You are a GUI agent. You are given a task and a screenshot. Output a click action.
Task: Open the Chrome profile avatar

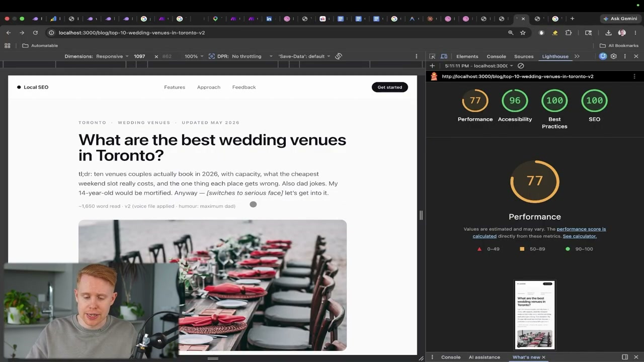[622, 33]
